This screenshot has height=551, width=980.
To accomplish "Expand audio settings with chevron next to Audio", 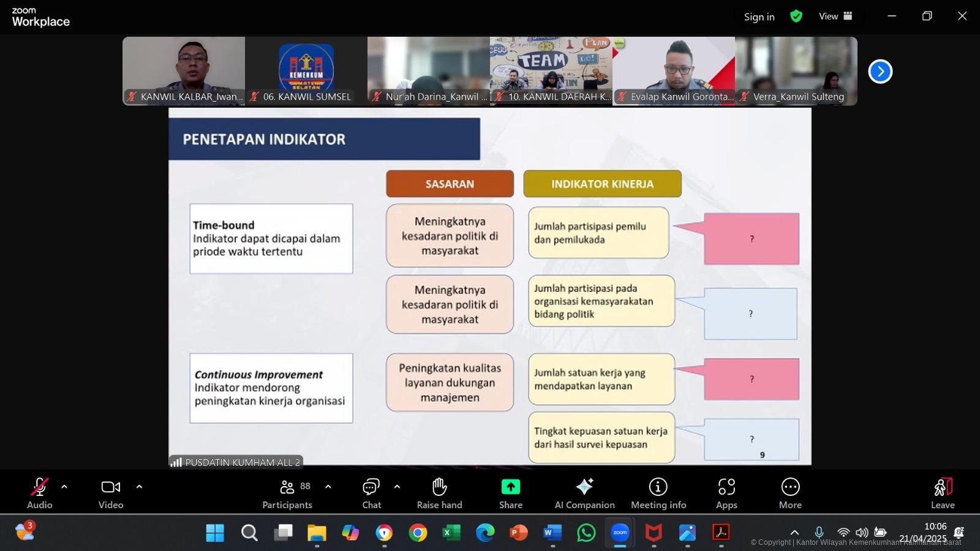I will coord(64,487).
